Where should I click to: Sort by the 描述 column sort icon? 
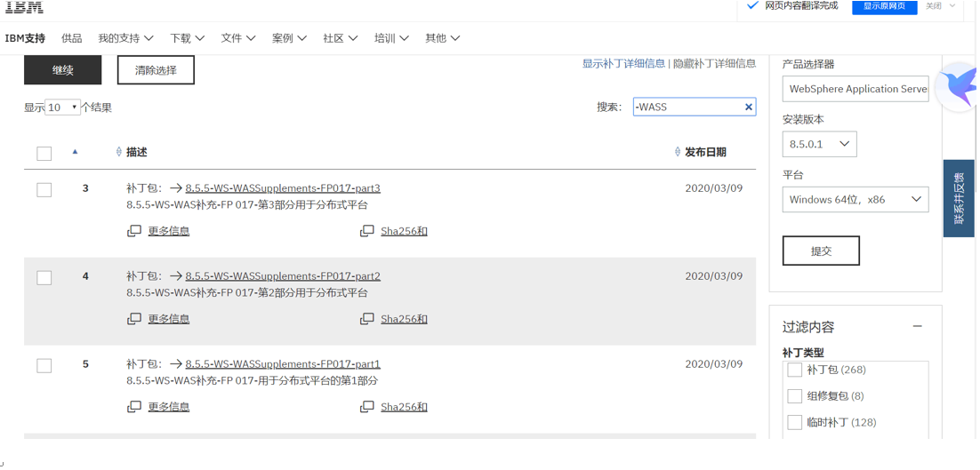point(119,152)
